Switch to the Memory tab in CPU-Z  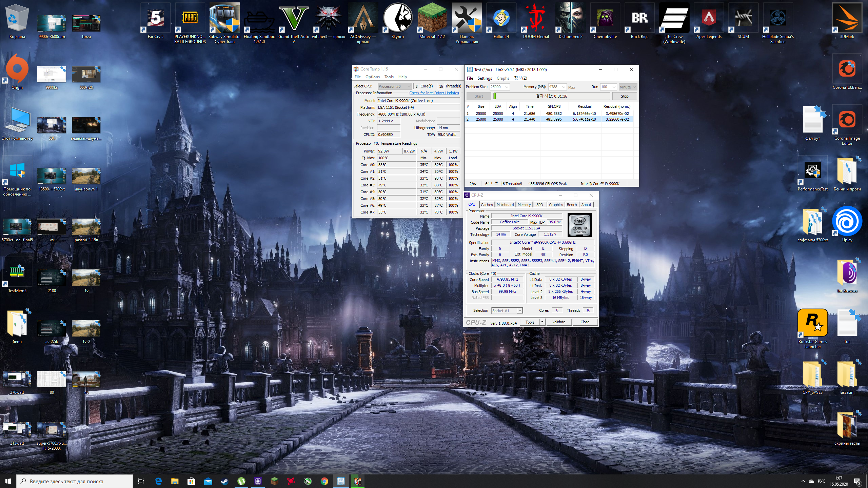524,205
